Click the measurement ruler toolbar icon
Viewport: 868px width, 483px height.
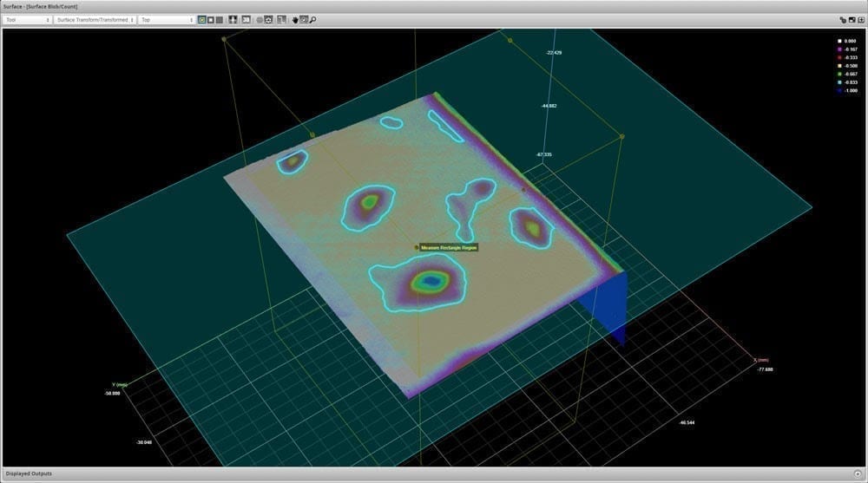coord(282,19)
